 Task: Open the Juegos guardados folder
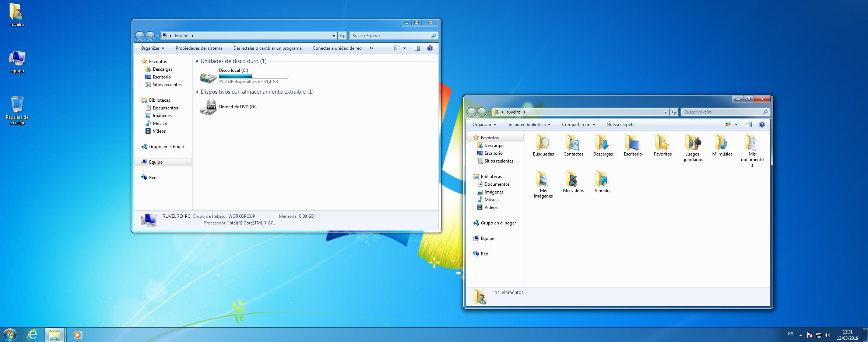pos(692,148)
